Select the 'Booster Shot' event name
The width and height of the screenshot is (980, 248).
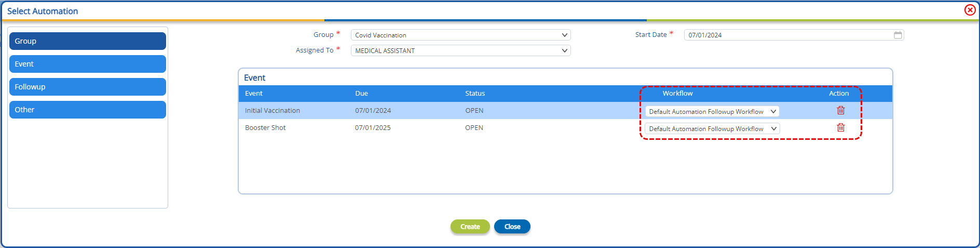(x=265, y=128)
